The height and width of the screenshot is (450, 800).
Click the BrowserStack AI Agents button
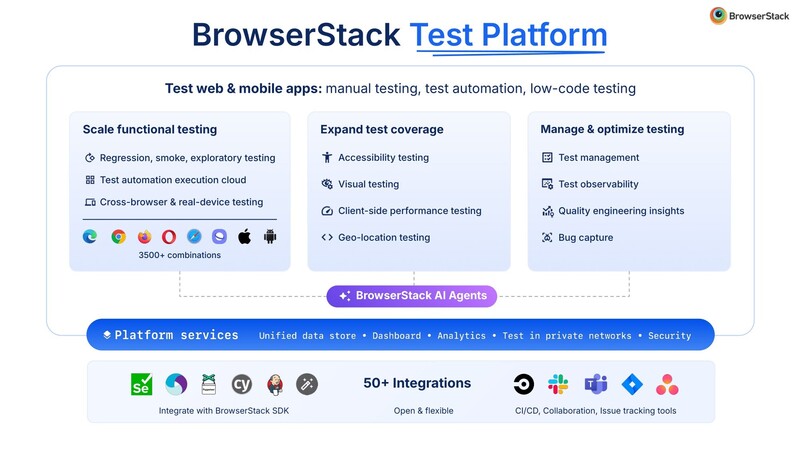412,295
